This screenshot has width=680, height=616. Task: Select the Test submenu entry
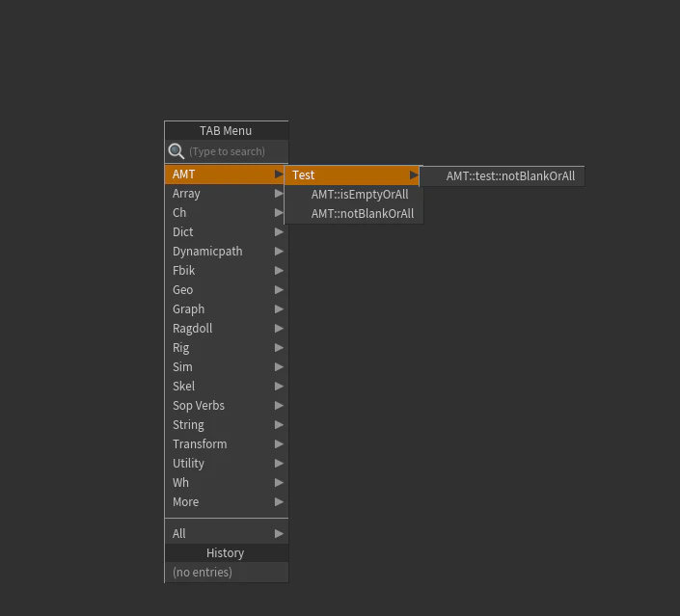point(352,175)
